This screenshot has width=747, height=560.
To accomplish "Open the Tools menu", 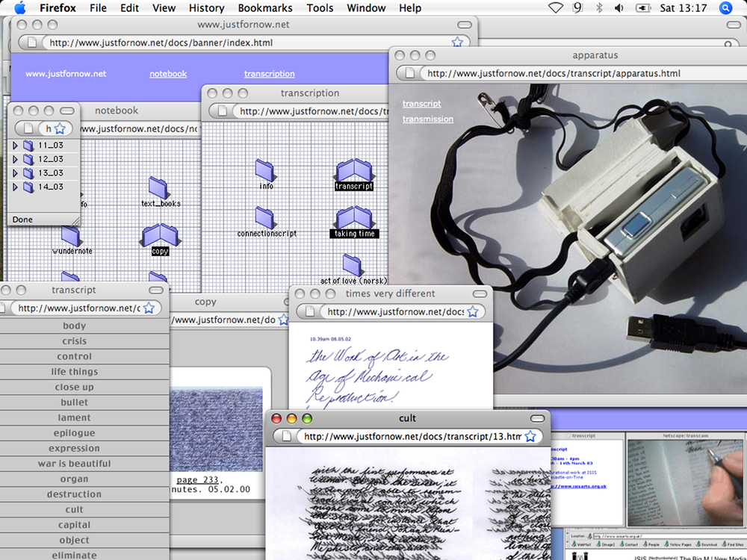I will (320, 8).
